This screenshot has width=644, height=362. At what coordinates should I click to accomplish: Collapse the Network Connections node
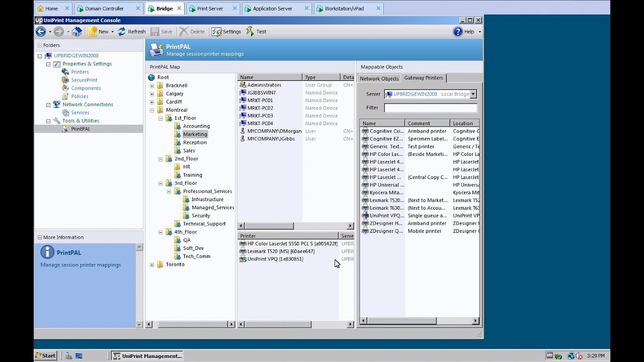(48, 105)
